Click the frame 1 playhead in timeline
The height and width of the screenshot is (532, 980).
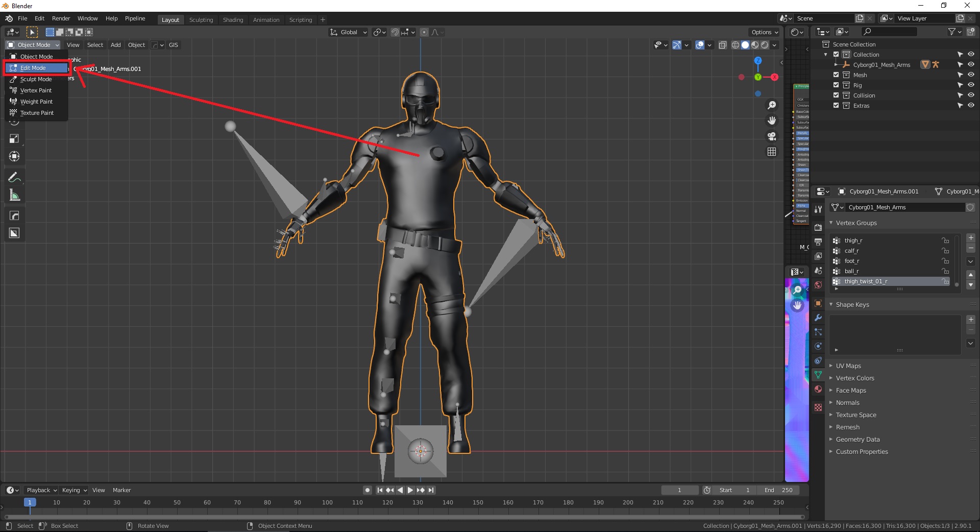pos(30,502)
